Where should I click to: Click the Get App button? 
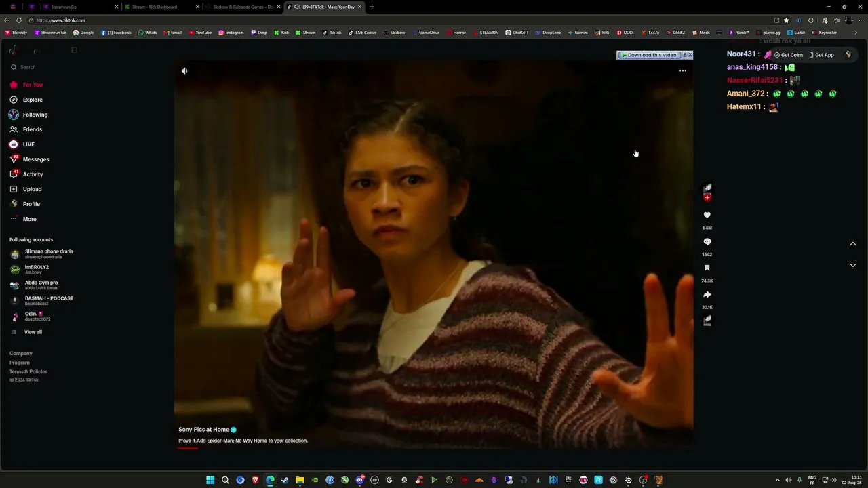coord(821,55)
